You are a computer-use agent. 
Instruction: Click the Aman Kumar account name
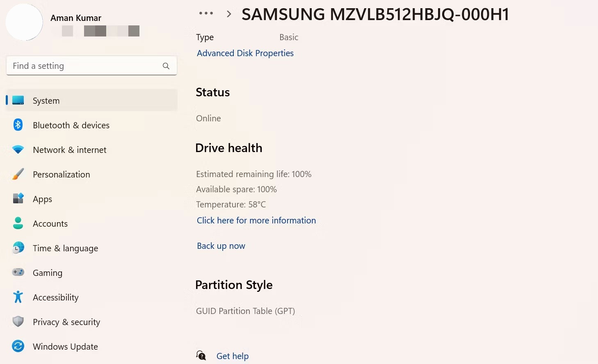[x=76, y=18]
